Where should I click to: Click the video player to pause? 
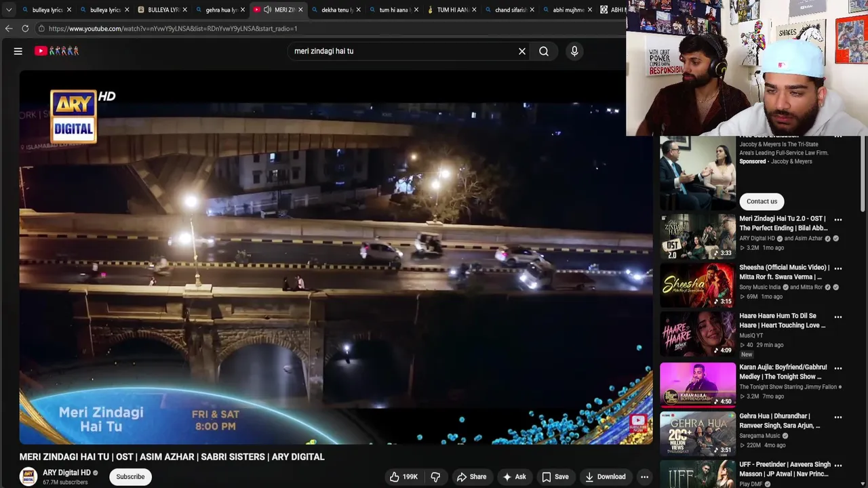[x=336, y=257]
